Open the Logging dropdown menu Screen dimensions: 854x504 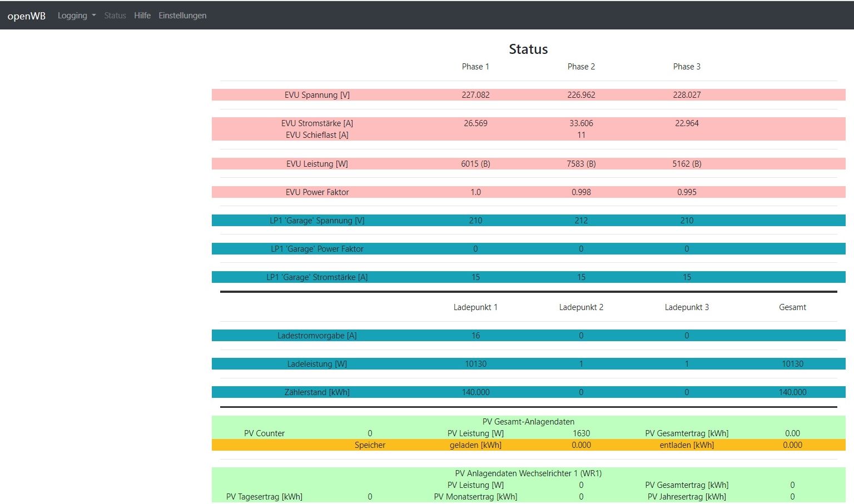[76, 16]
